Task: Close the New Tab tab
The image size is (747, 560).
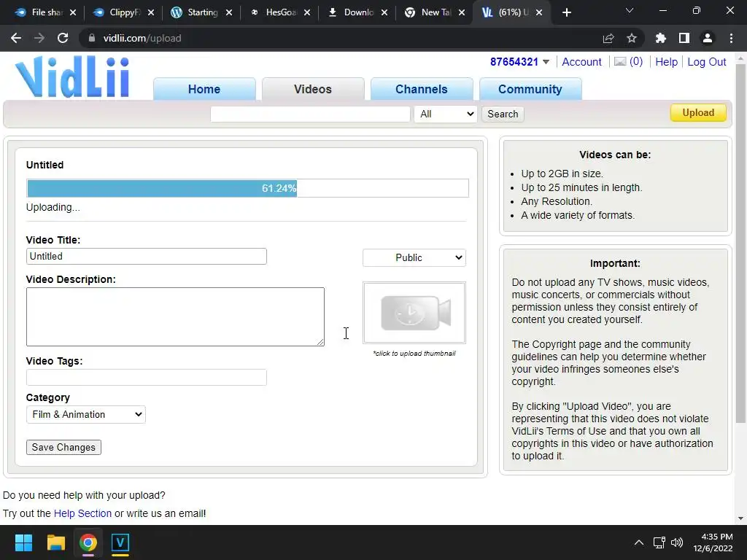Action: (462, 12)
